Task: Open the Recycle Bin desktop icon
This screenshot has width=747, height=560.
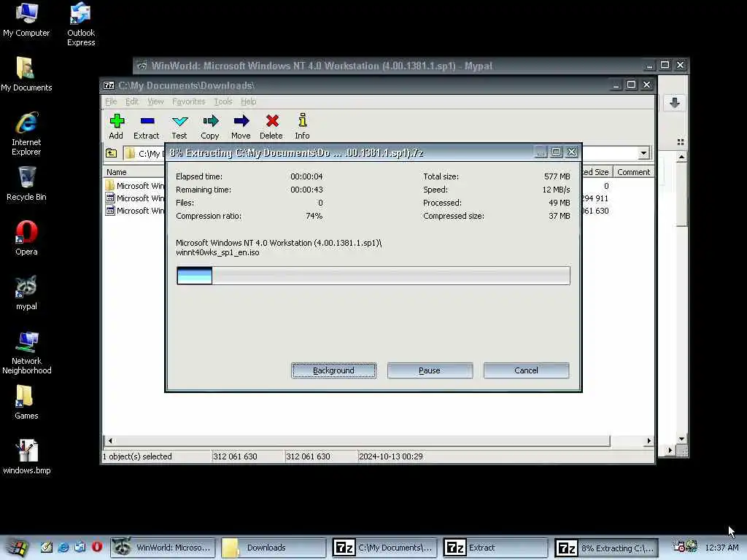Action: (x=26, y=184)
